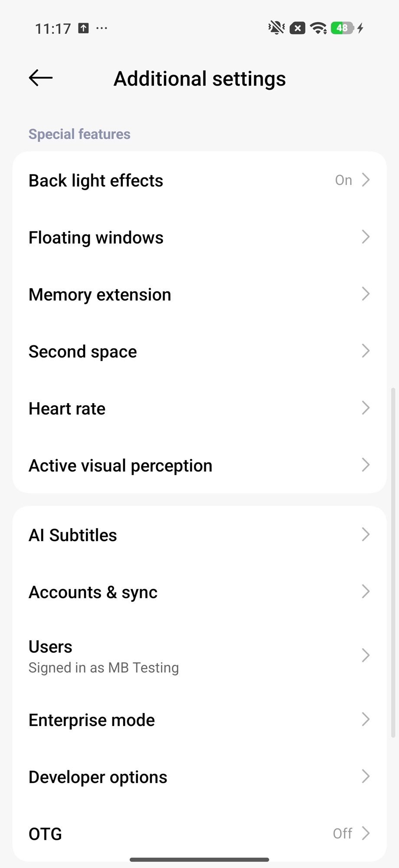The height and width of the screenshot is (868, 399).
Task: Open Developer options
Action: click(199, 777)
